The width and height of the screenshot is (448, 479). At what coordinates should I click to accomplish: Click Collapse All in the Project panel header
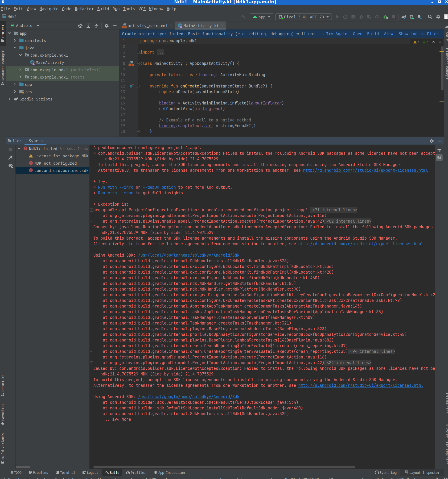click(x=96, y=26)
